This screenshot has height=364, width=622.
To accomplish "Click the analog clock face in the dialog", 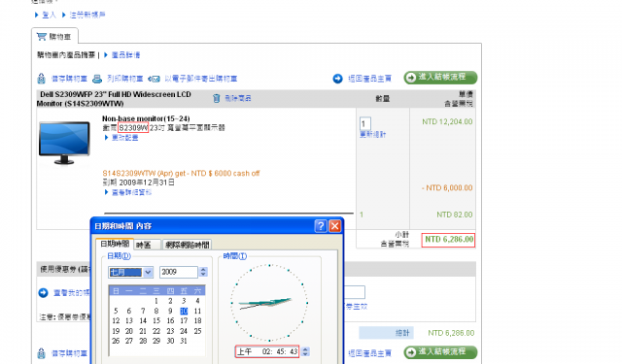I will point(269,303).
